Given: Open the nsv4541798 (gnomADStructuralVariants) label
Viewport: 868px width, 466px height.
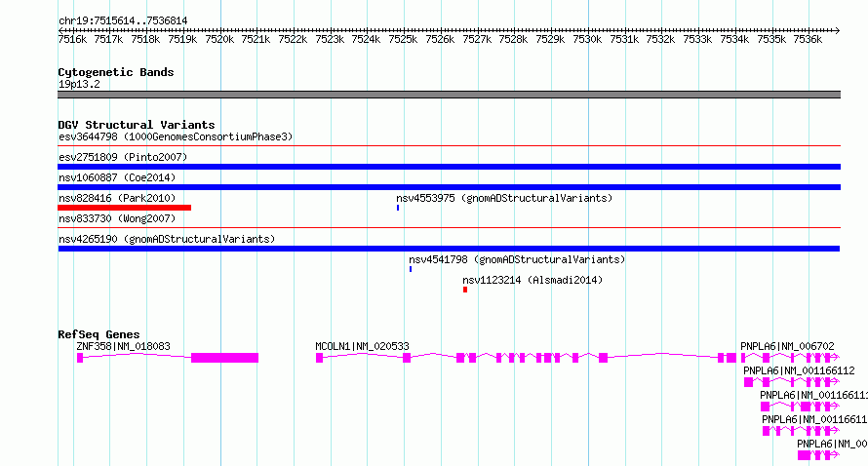Looking at the screenshot, I should 517,259.
